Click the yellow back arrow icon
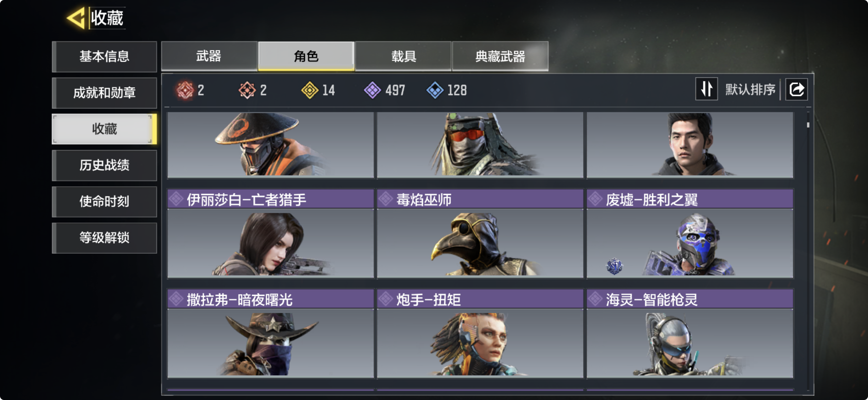The image size is (868, 400). coord(76,18)
